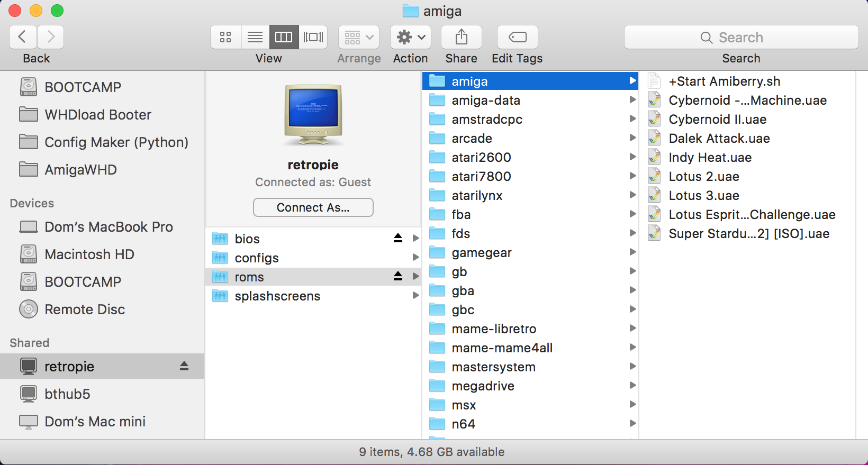Switch to cover flow view
The height and width of the screenshot is (465, 868).
[313, 37]
